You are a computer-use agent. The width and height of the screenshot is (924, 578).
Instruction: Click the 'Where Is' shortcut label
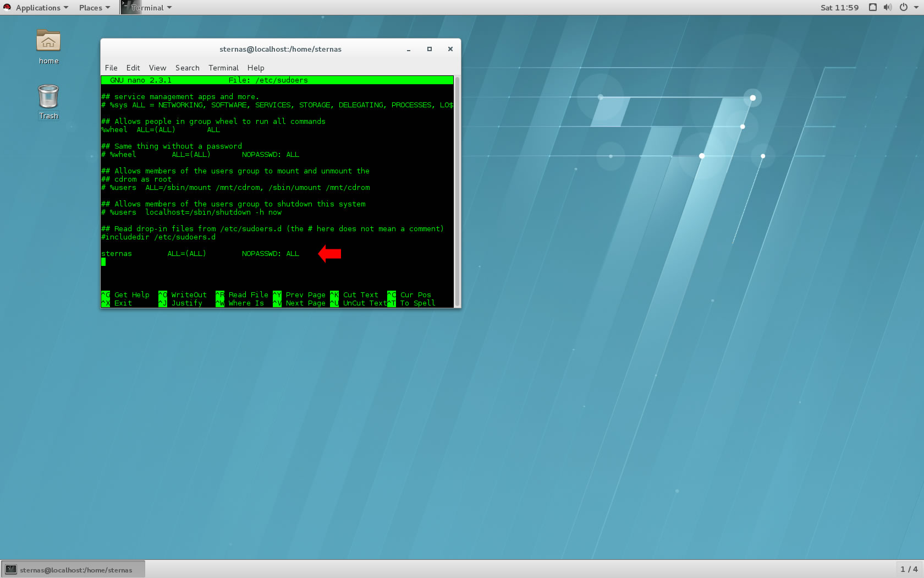point(246,303)
